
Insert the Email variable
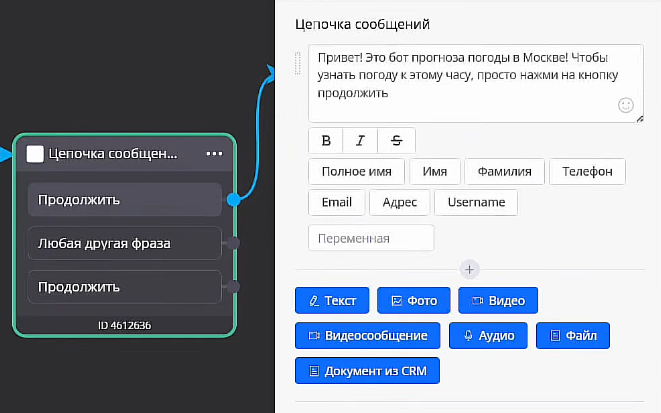pyautogui.click(x=336, y=203)
